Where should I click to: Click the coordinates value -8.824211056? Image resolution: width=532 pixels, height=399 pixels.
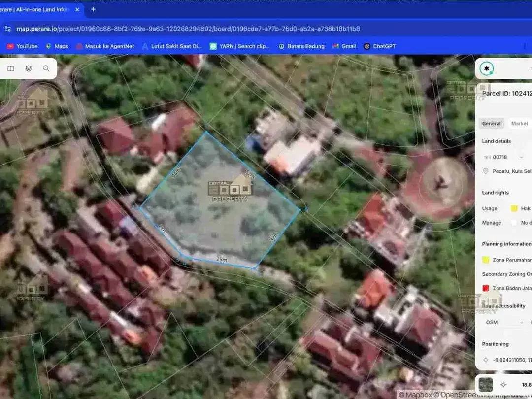[x=512, y=360]
